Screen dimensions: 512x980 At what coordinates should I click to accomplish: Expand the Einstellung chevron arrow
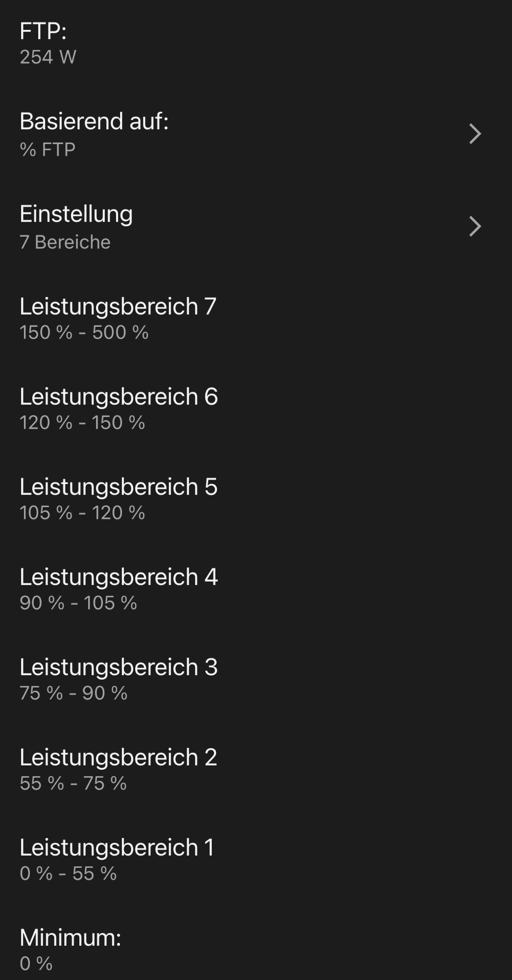(475, 226)
